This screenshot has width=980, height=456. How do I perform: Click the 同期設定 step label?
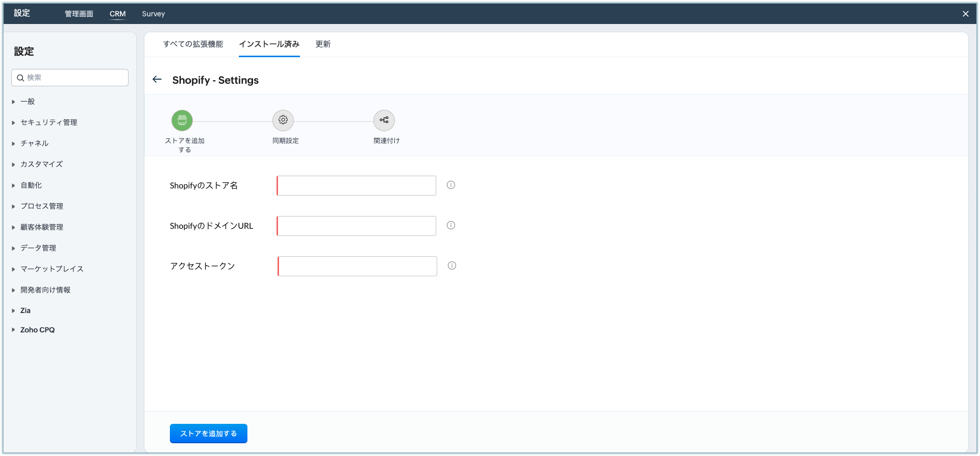coord(286,141)
